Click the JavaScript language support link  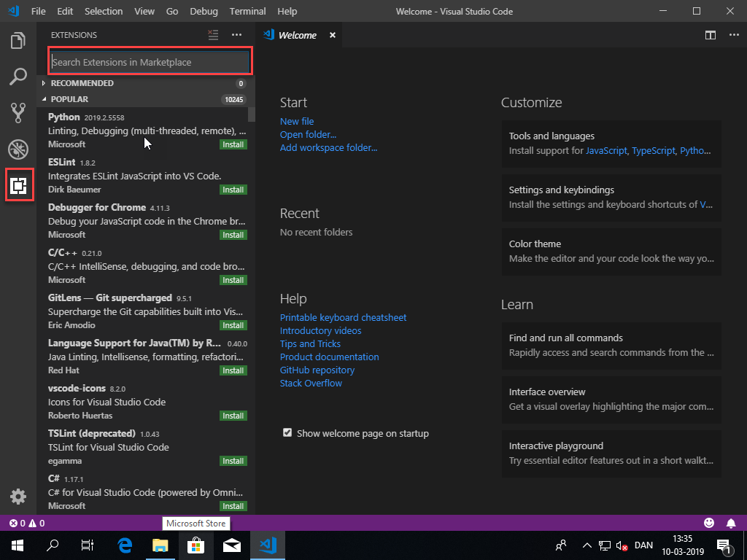pos(606,151)
